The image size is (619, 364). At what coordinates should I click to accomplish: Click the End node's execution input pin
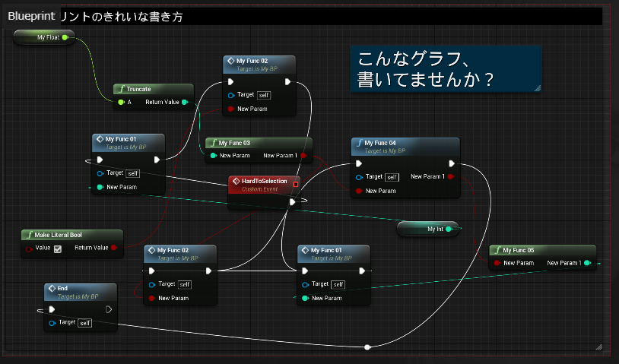click(52, 309)
